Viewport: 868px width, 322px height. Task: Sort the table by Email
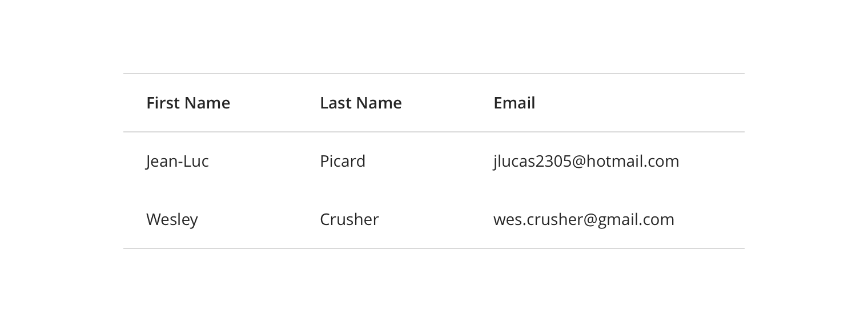514,103
